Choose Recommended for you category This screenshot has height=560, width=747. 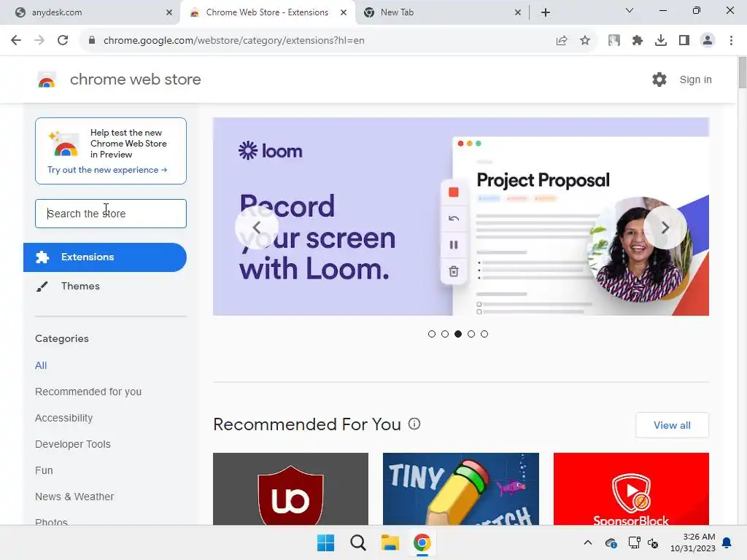pos(88,392)
